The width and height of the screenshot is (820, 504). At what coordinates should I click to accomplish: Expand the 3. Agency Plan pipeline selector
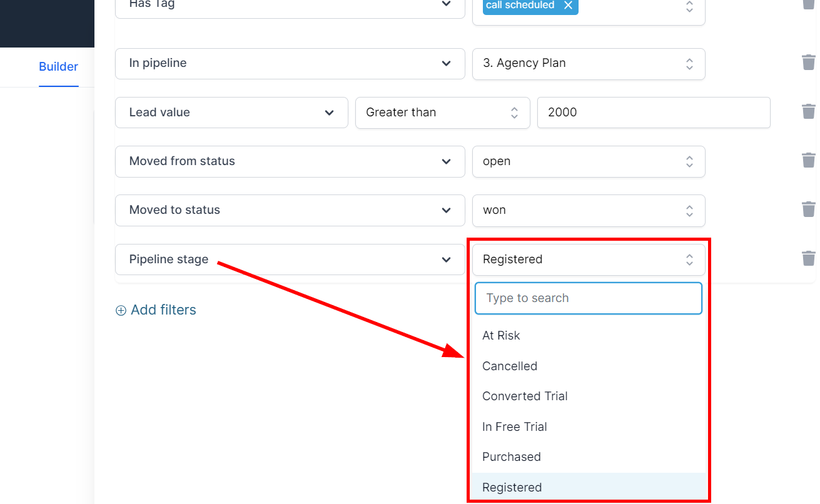[x=588, y=64]
